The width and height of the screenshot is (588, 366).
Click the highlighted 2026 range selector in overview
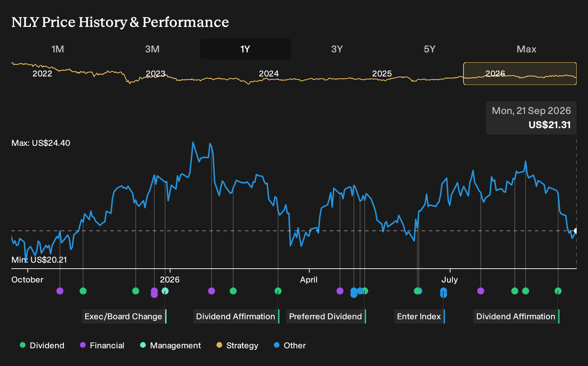[x=520, y=74]
